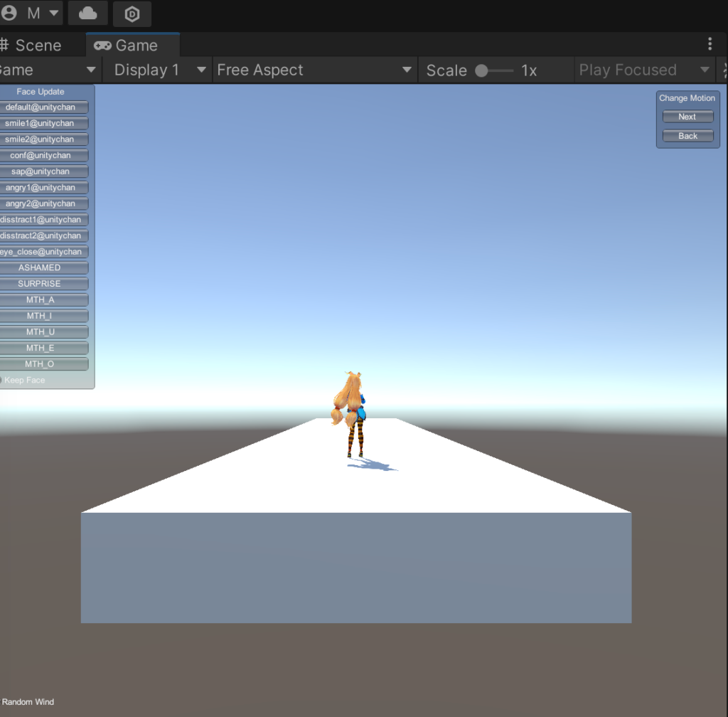Click Back in Change Motion panel
The width and height of the screenshot is (728, 717).
click(687, 136)
